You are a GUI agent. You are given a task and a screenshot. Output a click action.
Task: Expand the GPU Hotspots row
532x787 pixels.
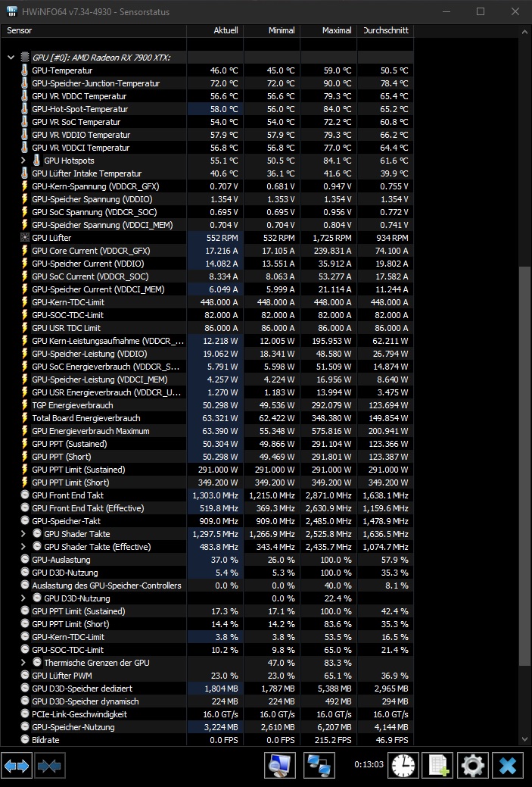click(23, 161)
